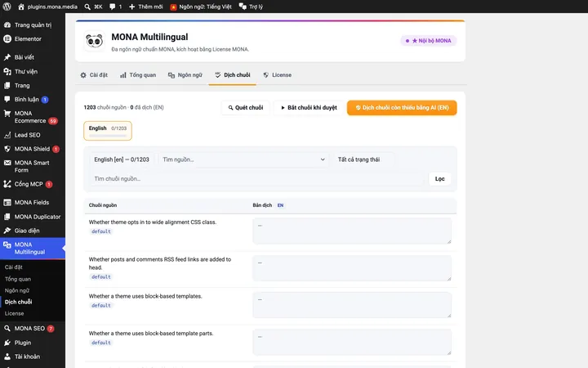Click MONA SEO magnifier icon
Viewport: 588px width, 368px height.
click(x=7, y=328)
